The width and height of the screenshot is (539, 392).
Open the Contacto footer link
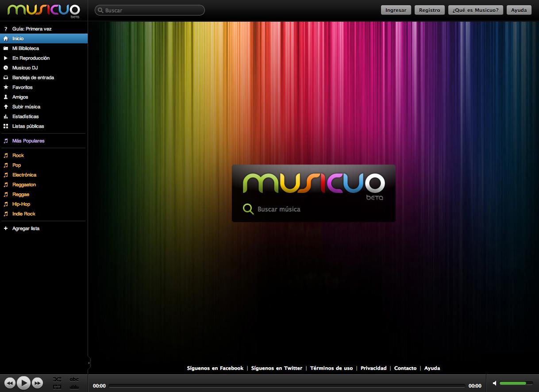coord(405,368)
